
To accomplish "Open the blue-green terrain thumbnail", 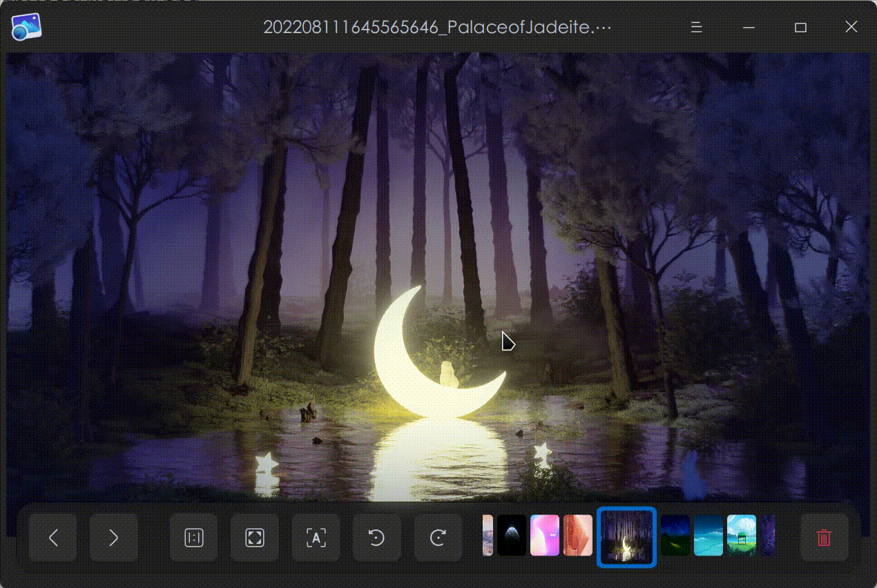I will point(707,538).
